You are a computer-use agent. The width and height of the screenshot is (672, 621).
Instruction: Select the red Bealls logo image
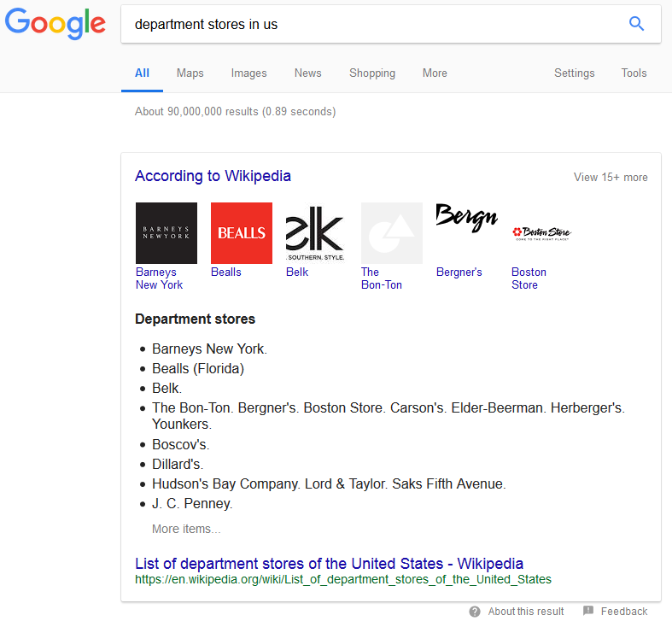[242, 233]
